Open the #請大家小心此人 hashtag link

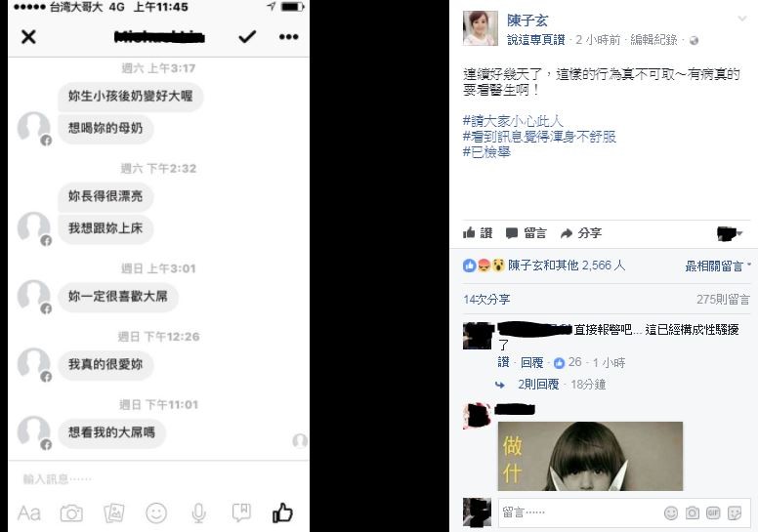pos(513,121)
